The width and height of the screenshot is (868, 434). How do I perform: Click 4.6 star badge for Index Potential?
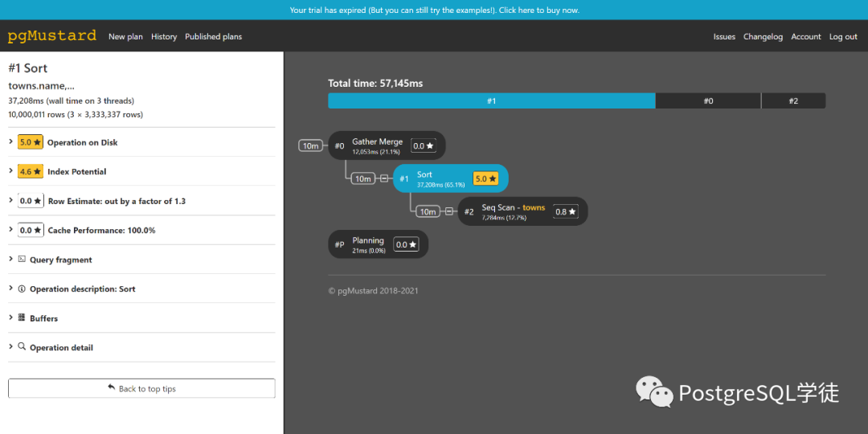click(x=31, y=172)
